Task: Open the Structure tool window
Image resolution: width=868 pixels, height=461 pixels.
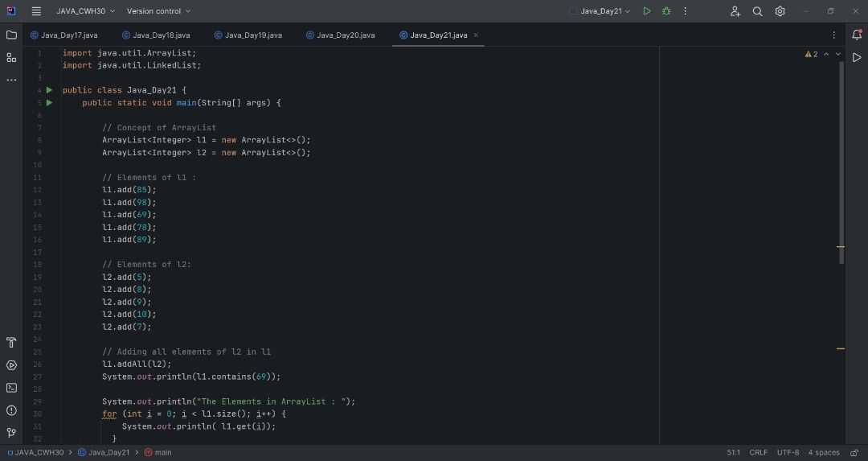Action: pos(11,58)
